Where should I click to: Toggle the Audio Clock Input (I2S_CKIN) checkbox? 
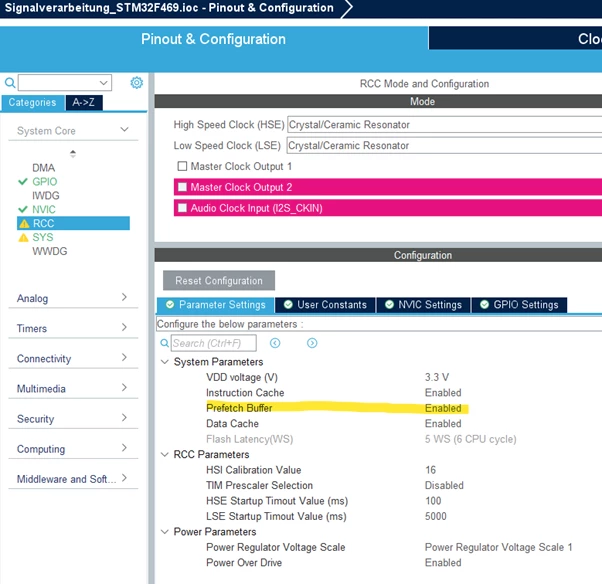click(x=182, y=208)
